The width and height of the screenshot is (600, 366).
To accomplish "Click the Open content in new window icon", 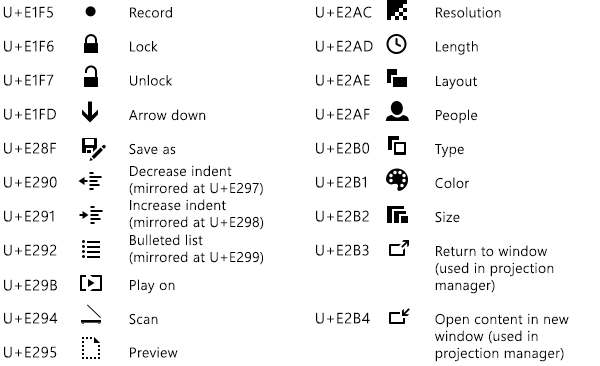I will tap(399, 316).
